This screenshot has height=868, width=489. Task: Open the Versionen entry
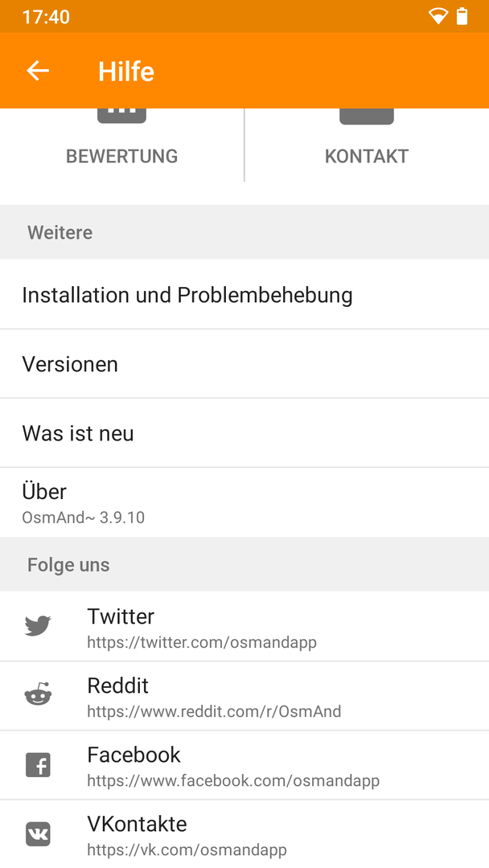point(244,364)
